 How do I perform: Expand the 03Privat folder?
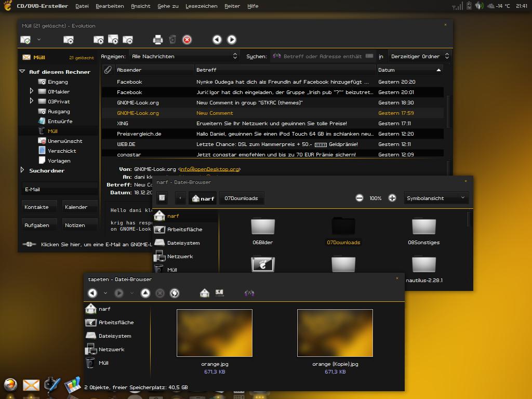[31, 101]
